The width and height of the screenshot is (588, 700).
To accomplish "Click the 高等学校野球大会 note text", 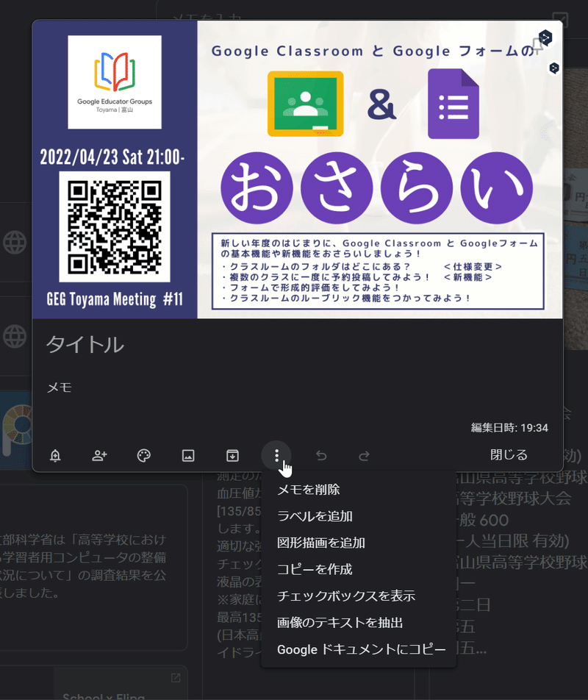I will [513, 499].
